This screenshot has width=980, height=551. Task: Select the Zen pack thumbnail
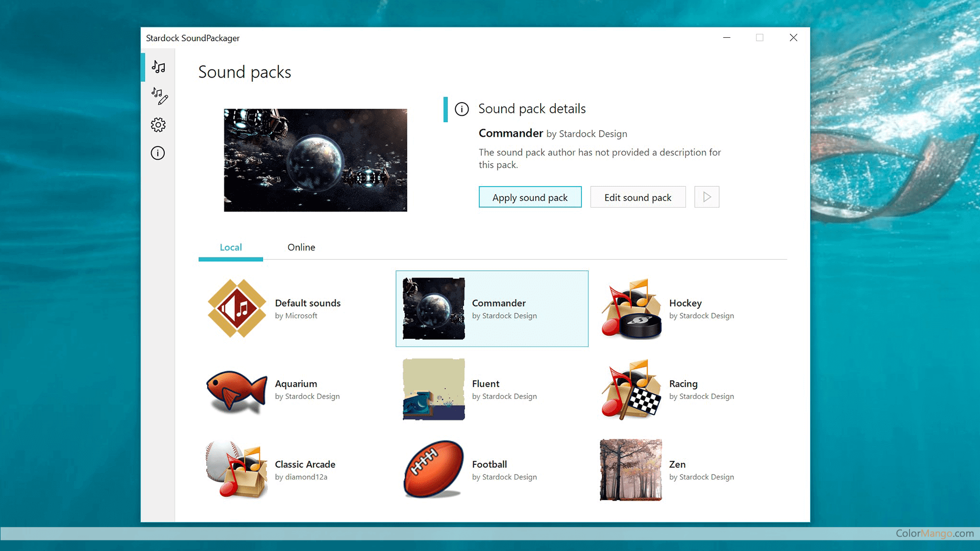pos(631,470)
